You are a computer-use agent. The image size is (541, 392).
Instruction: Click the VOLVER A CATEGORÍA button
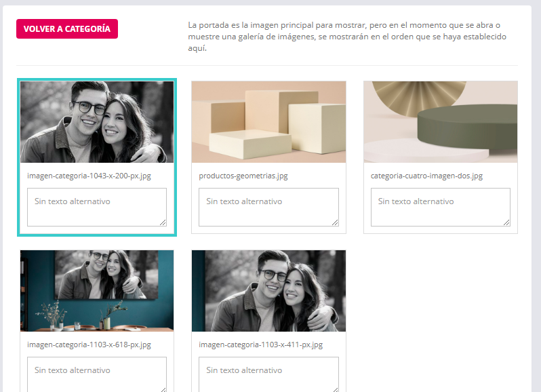[x=66, y=29]
